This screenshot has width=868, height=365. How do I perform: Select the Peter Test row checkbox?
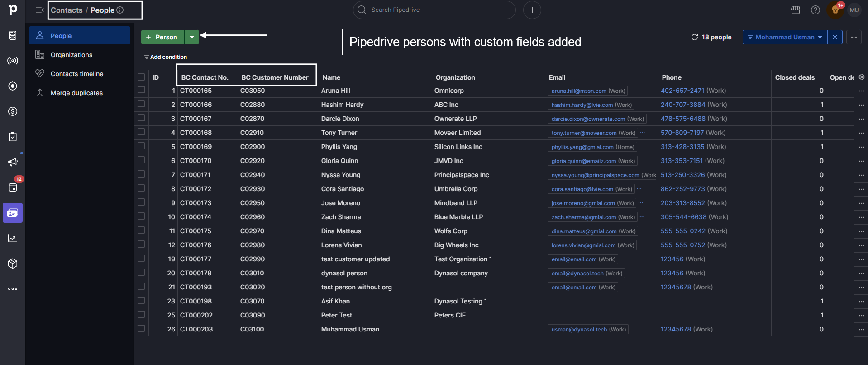(x=141, y=315)
